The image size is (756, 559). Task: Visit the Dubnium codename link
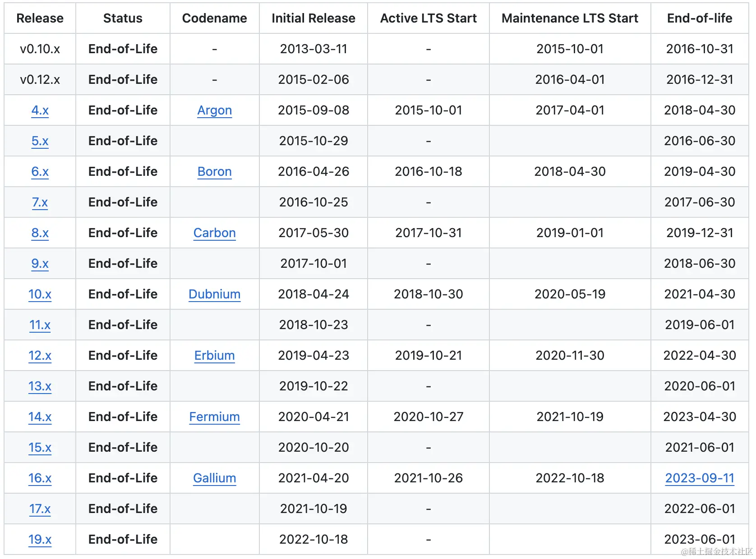pos(214,294)
